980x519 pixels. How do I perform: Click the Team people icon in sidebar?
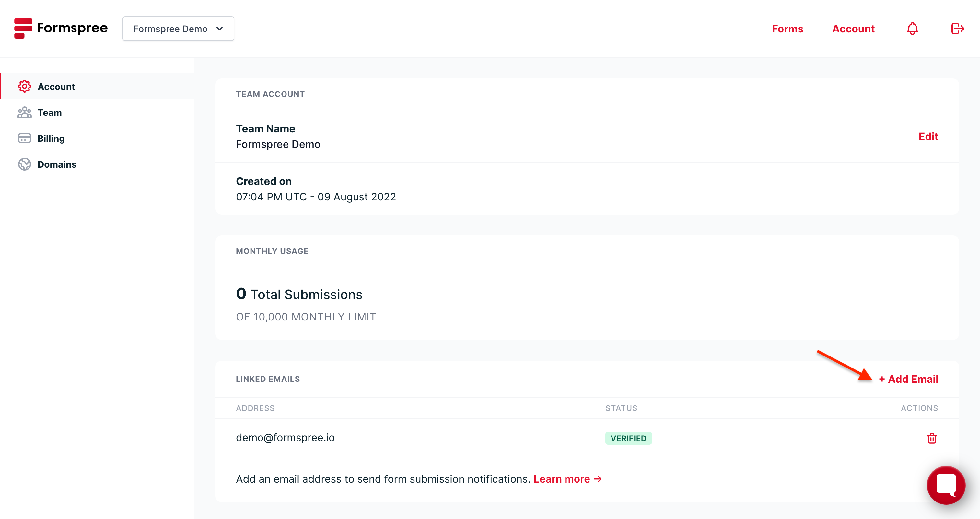coord(24,112)
